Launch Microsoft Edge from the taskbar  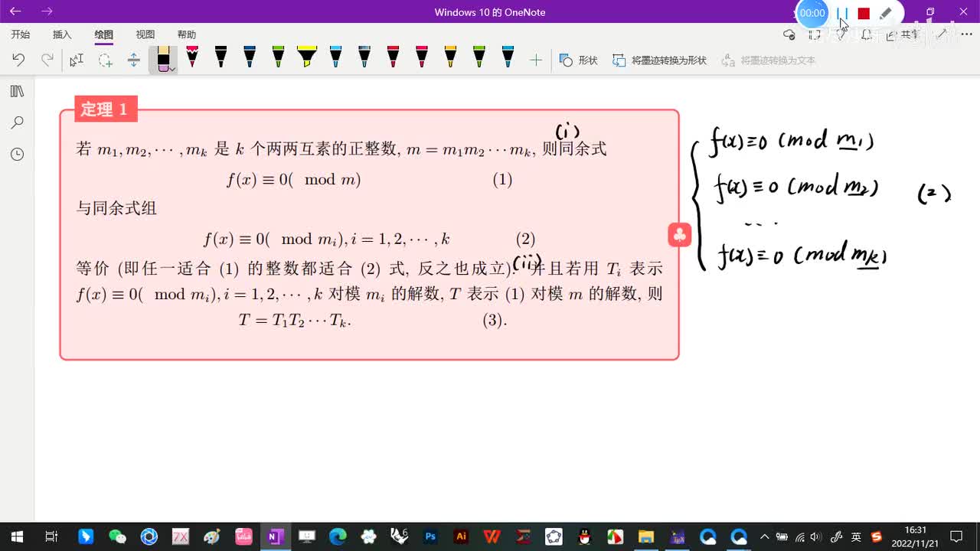[338, 536]
